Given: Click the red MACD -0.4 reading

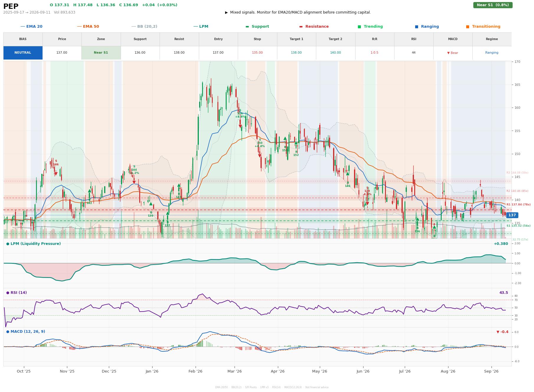Looking at the screenshot, I should [x=502, y=332].
